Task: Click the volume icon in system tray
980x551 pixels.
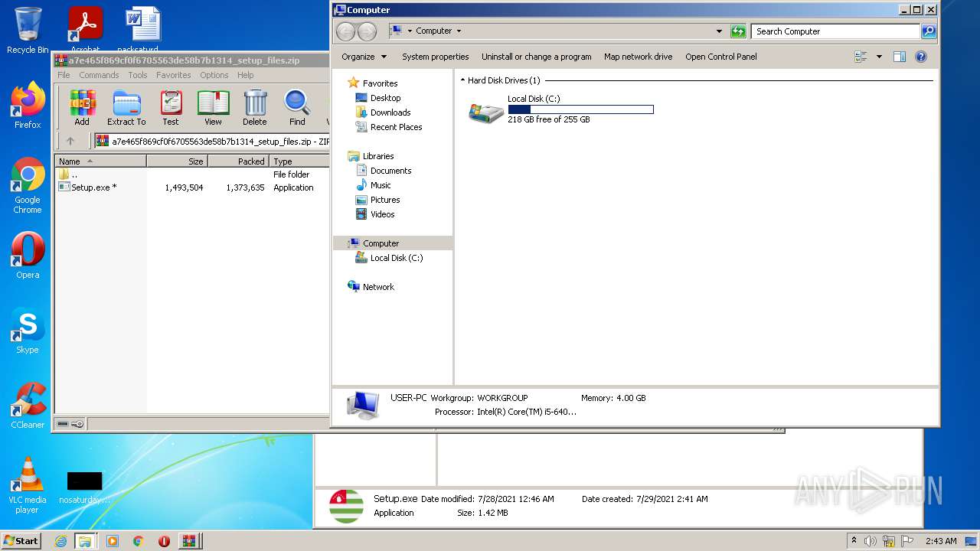Action: pos(871,541)
